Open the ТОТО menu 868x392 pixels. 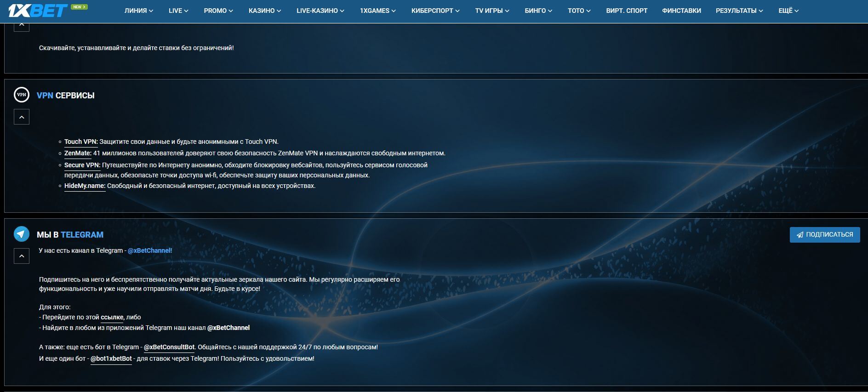click(579, 11)
